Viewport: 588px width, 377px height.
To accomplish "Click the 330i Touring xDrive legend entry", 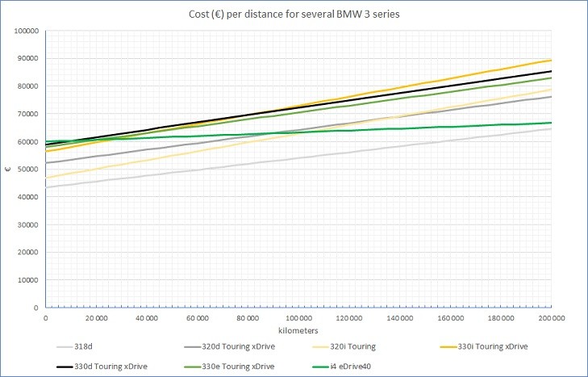I will pos(484,346).
